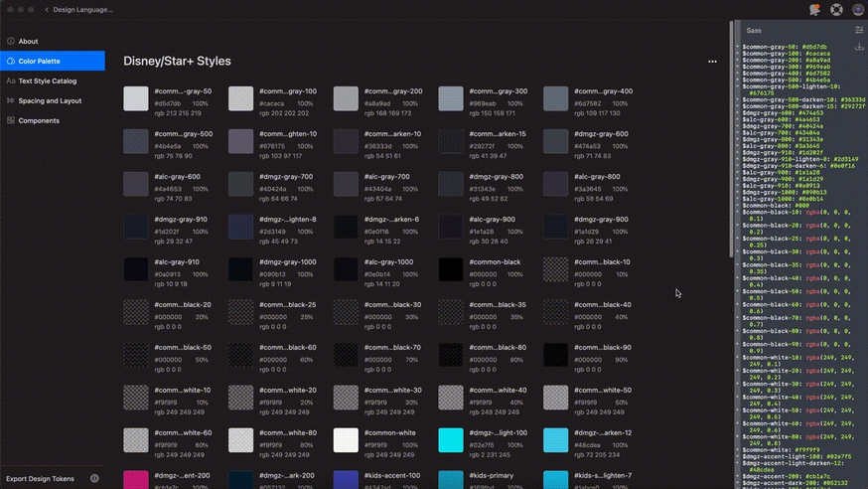Pick the common gray-300 swatch

(451, 98)
